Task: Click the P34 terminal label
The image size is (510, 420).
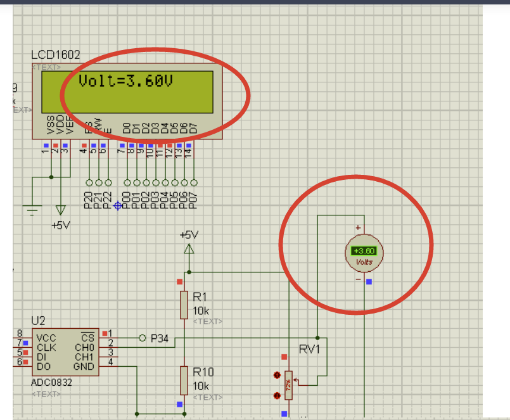Action: tap(160, 338)
